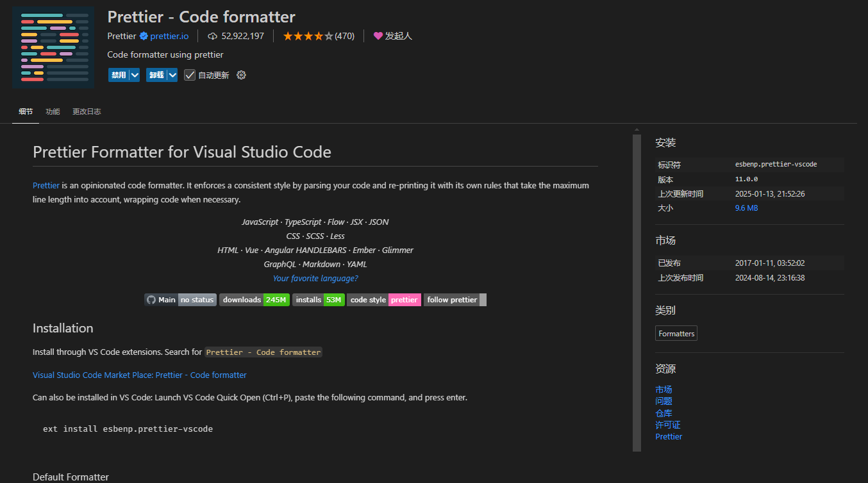The height and width of the screenshot is (483, 868).
Task: Click the verified publisher badge icon
Action: [x=144, y=36]
